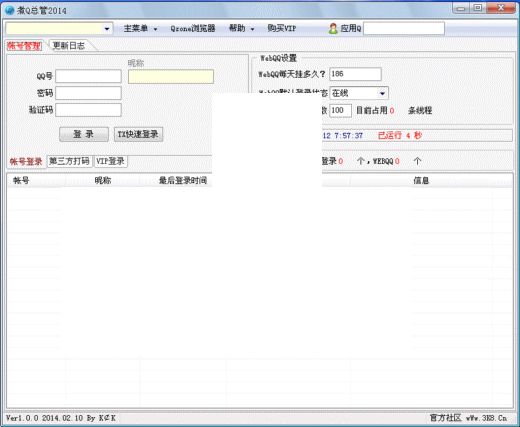Click the QQ号 input field
Image resolution: width=520 pixels, height=427 pixels.
pos(88,76)
